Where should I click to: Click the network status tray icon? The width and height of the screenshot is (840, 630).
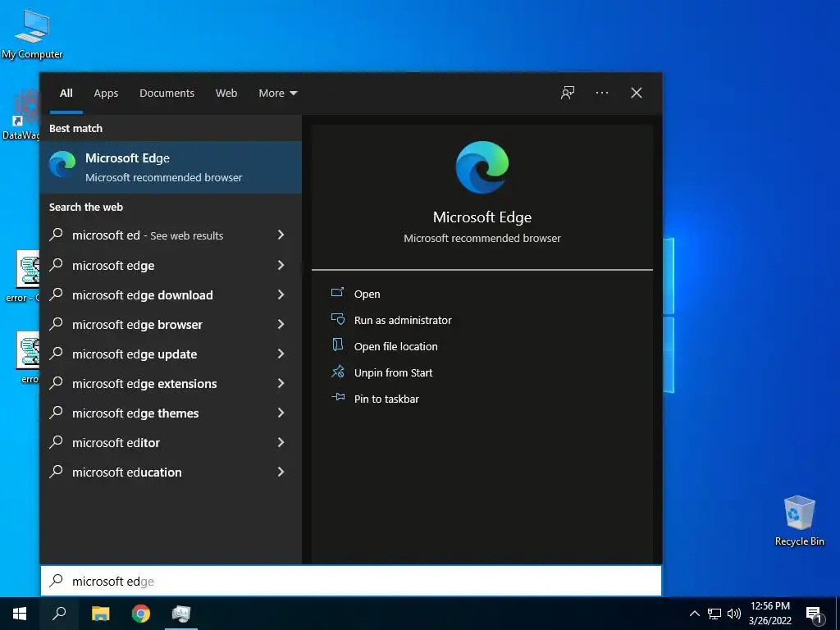(x=714, y=614)
